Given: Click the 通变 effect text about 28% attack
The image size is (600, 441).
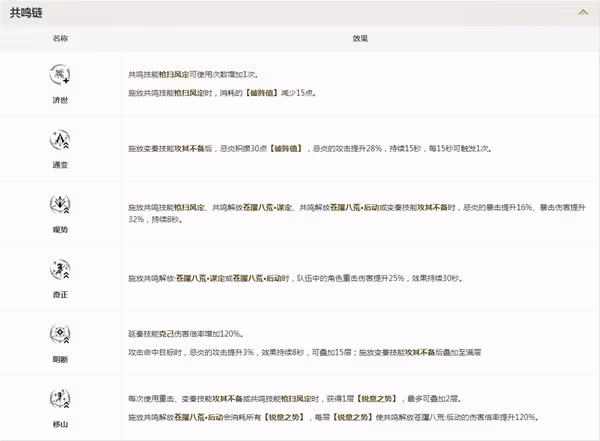Looking at the screenshot, I should [x=310, y=149].
